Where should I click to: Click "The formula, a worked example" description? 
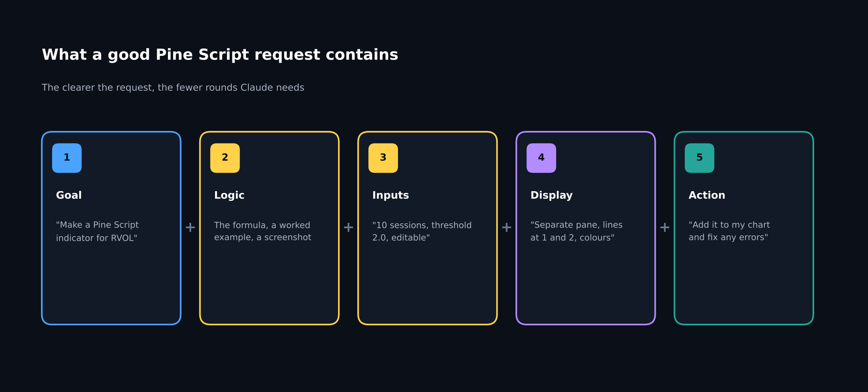point(262,231)
